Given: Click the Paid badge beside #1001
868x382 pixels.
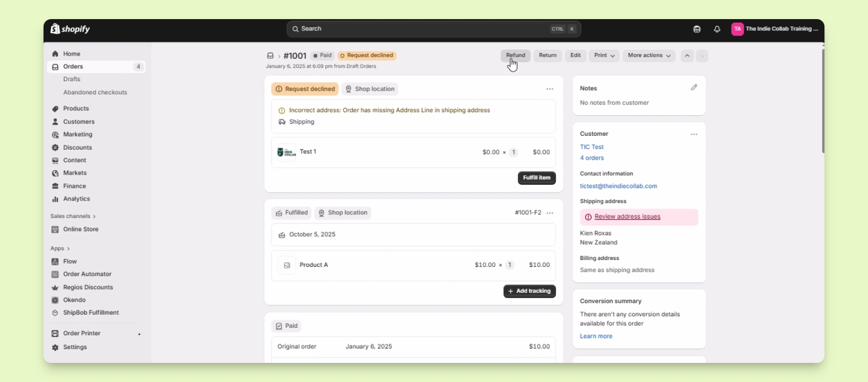Looking at the screenshot, I should coord(323,56).
